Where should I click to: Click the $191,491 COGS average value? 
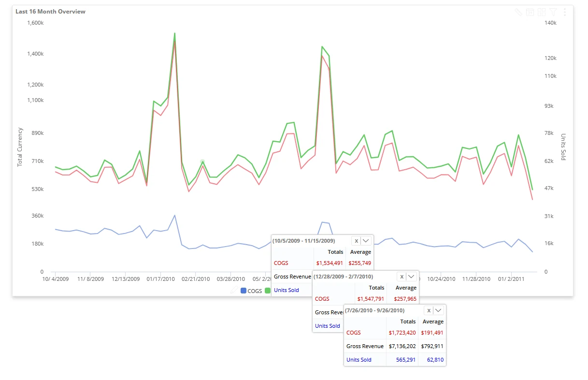coord(432,333)
